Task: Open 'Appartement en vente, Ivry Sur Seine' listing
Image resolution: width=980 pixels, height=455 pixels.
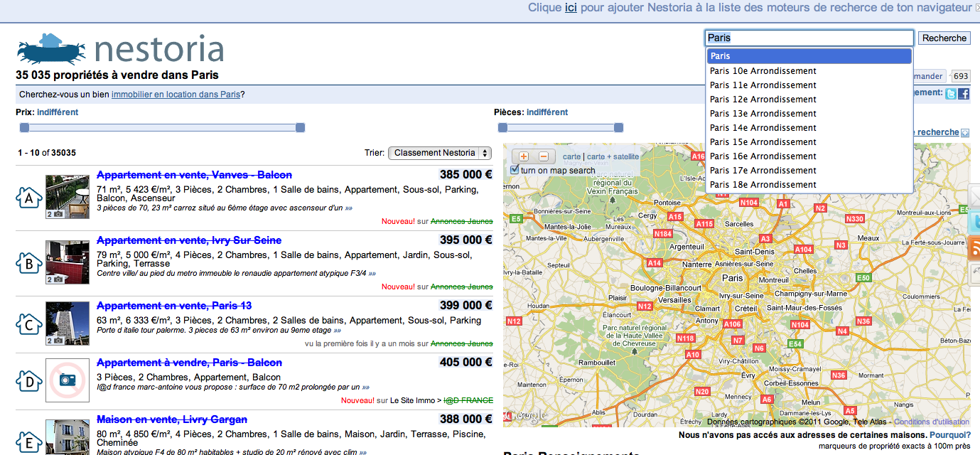Action: (189, 240)
